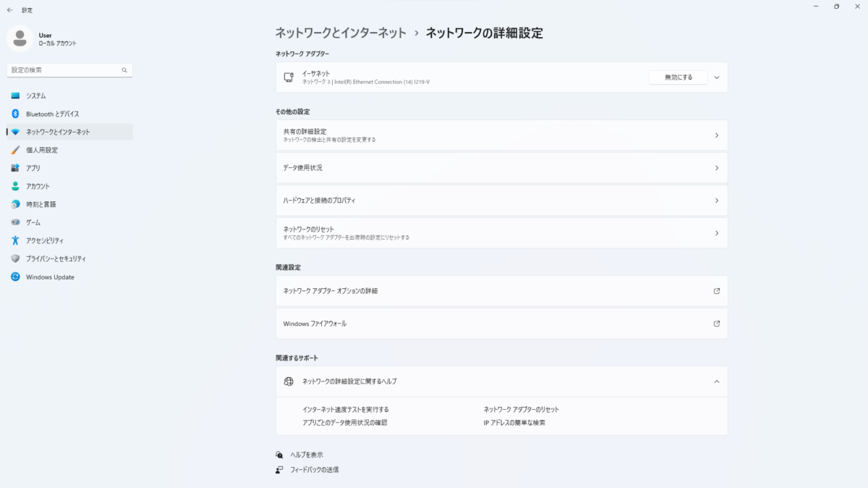Click the Windows Update sync icon
Image resolution: width=868 pixels, height=488 pixels.
click(15, 277)
